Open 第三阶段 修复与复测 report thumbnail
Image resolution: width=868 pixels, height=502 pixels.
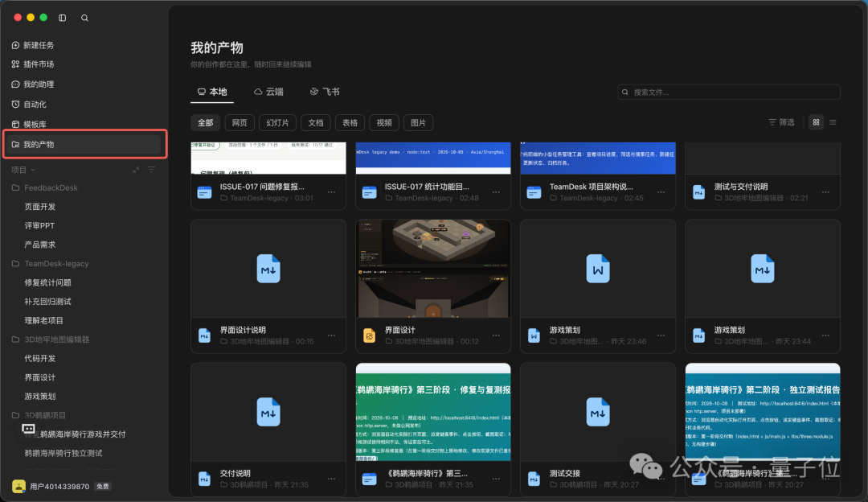pos(433,412)
